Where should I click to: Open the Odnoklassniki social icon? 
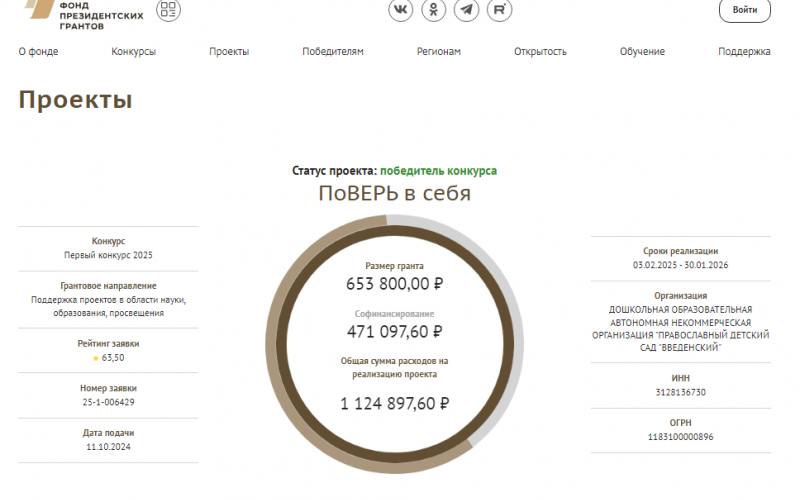pyautogui.click(x=434, y=9)
